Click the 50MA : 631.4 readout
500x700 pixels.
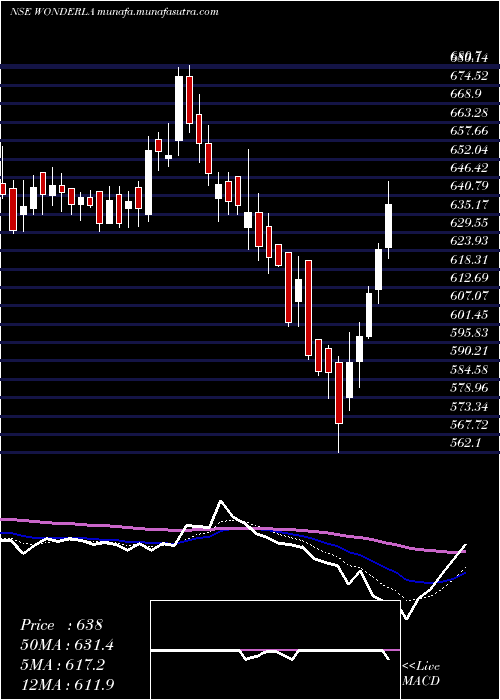(67, 645)
